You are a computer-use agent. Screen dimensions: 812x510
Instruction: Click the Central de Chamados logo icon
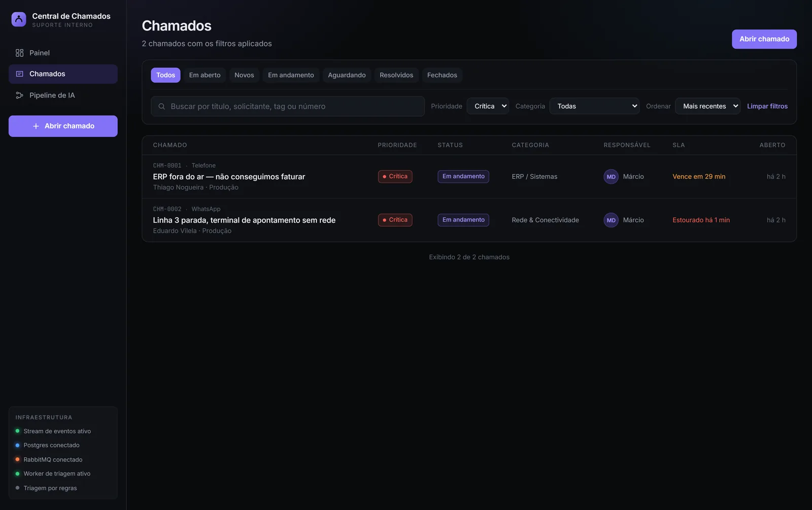click(19, 19)
